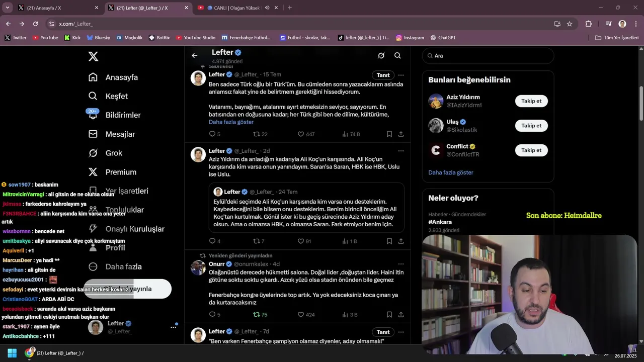Click the Daha fazla circle icon
Viewport: 644px width, 362px height.
coord(93,266)
